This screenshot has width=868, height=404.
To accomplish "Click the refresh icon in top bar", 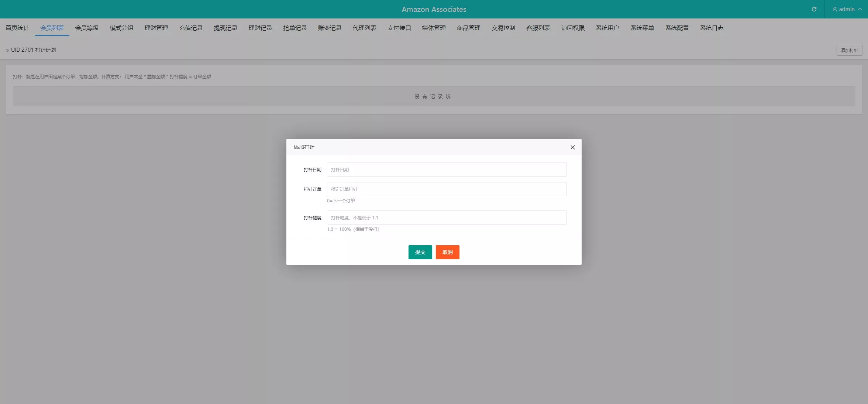I will coord(814,9).
